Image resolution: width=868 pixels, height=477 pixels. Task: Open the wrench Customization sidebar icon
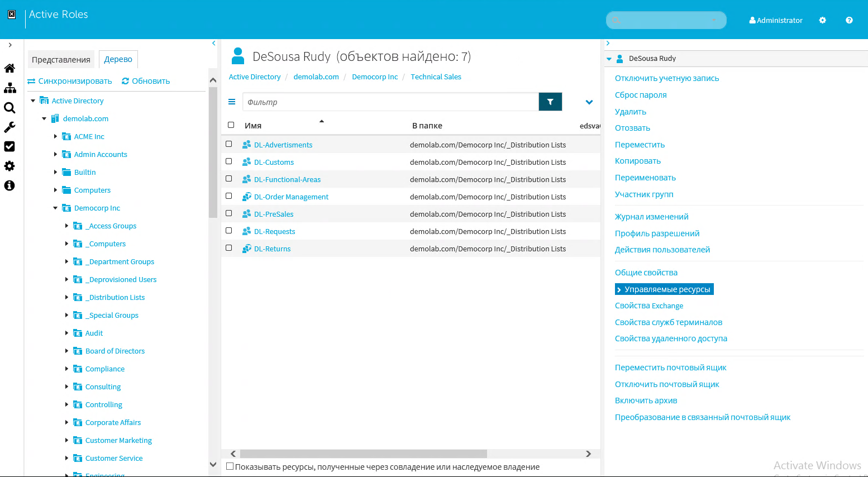click(9, 127)
